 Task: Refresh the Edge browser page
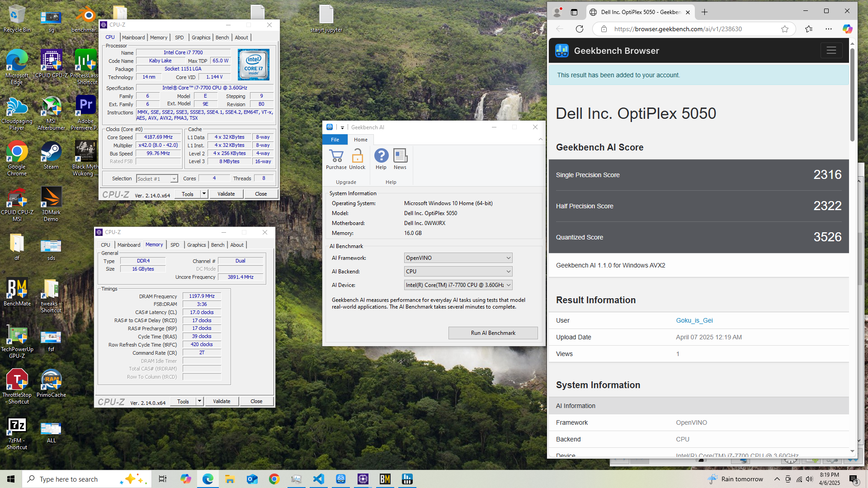(580, 29)
